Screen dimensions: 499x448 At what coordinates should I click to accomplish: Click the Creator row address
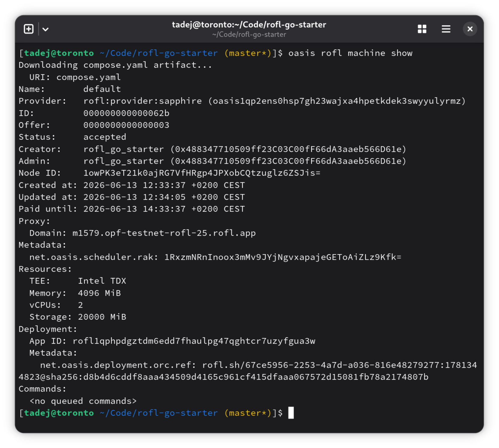coord(288,149)
